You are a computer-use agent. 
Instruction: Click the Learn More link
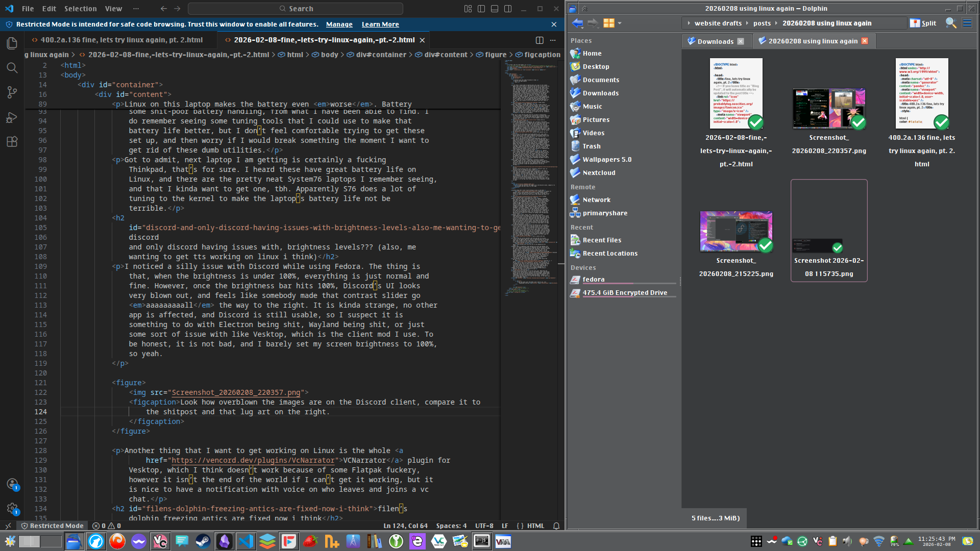380,24
